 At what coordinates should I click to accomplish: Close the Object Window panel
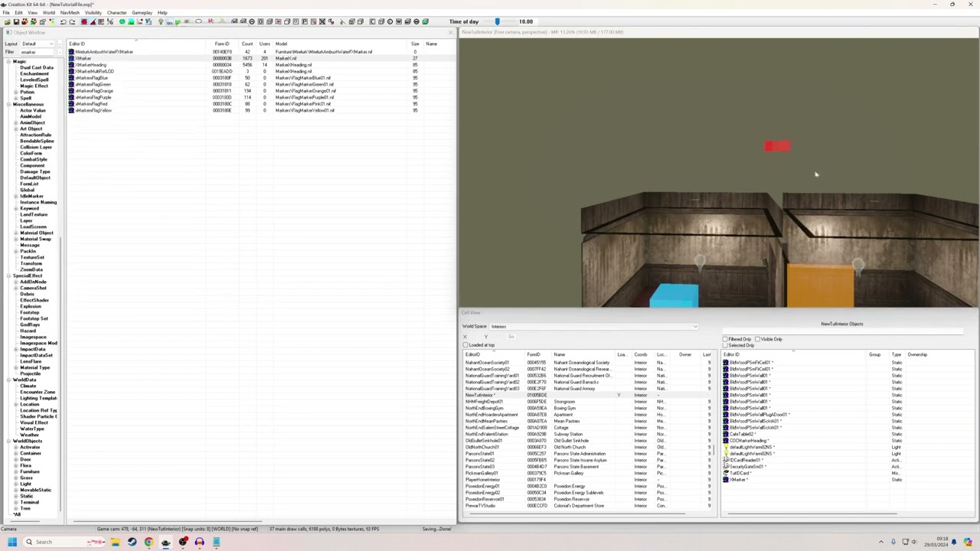click(x=450, y=32)
